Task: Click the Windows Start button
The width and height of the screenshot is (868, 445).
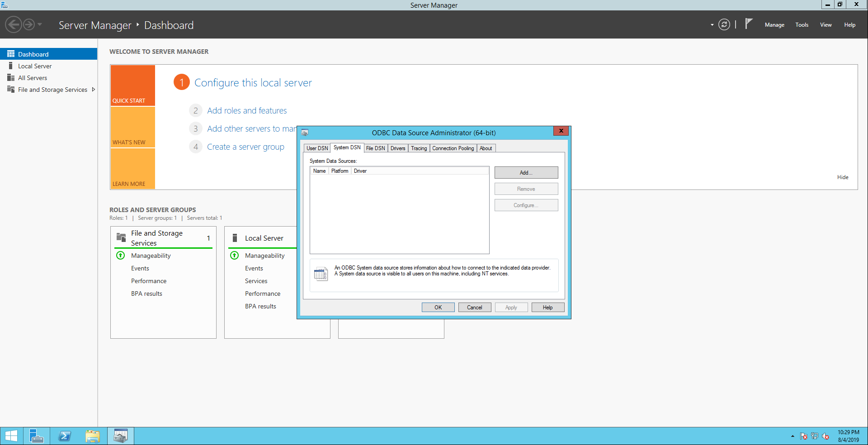Action: click(11, 436)
